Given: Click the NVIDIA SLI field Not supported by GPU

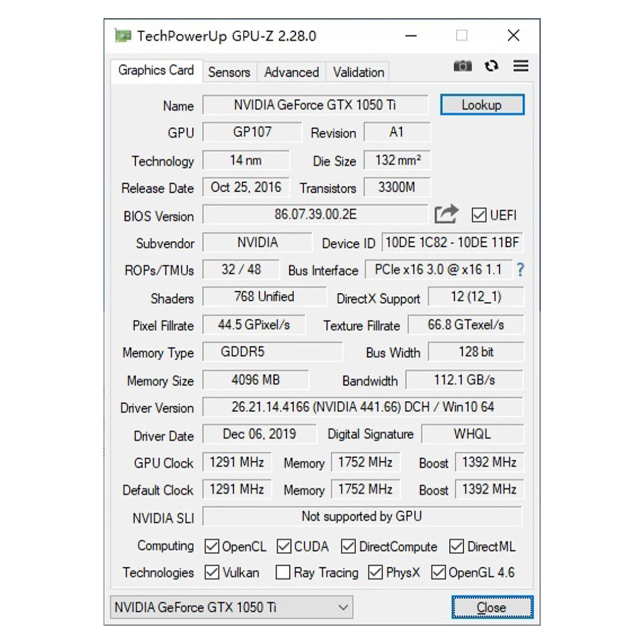Looking at the screenshot, I should click(362, 517).
